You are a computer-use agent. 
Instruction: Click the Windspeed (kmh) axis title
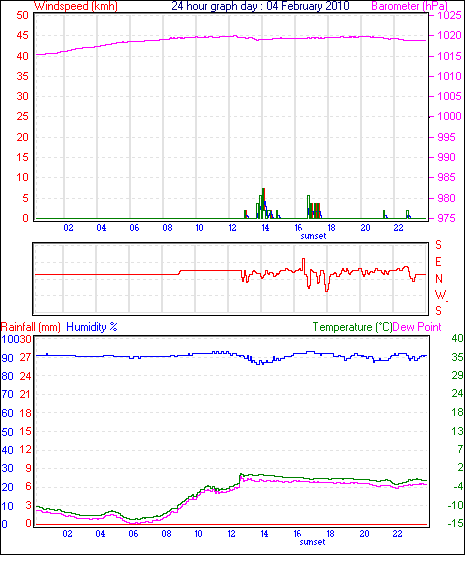pyautogui.click(x=76, y=6)
